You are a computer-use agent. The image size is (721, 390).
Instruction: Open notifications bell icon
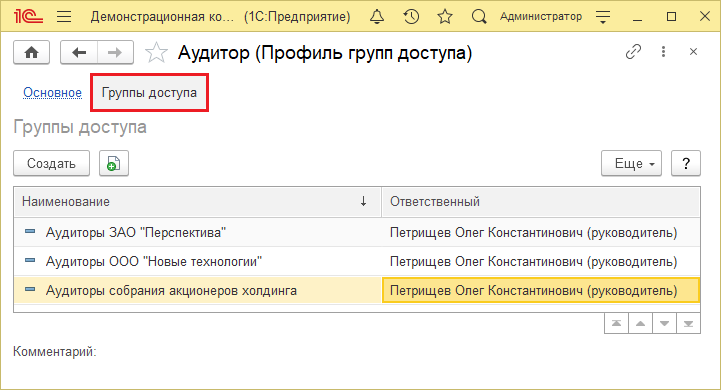377,17
